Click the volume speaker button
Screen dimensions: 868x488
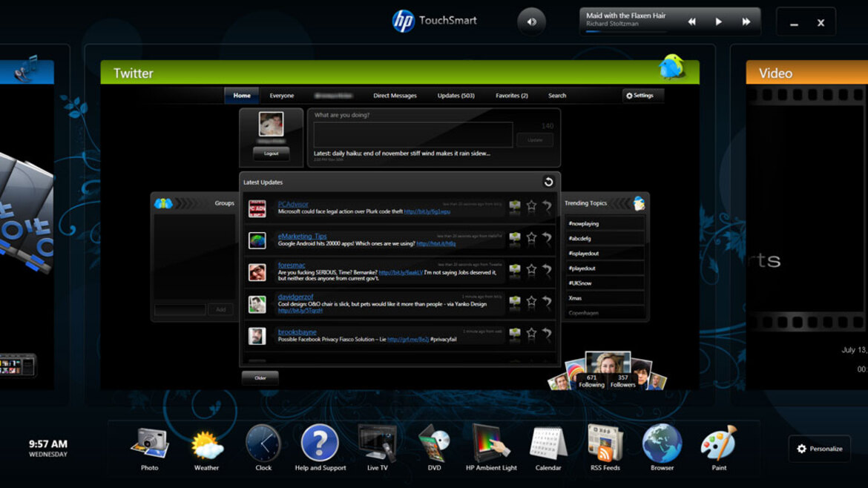pyautogui.click(x=531, y=22)
